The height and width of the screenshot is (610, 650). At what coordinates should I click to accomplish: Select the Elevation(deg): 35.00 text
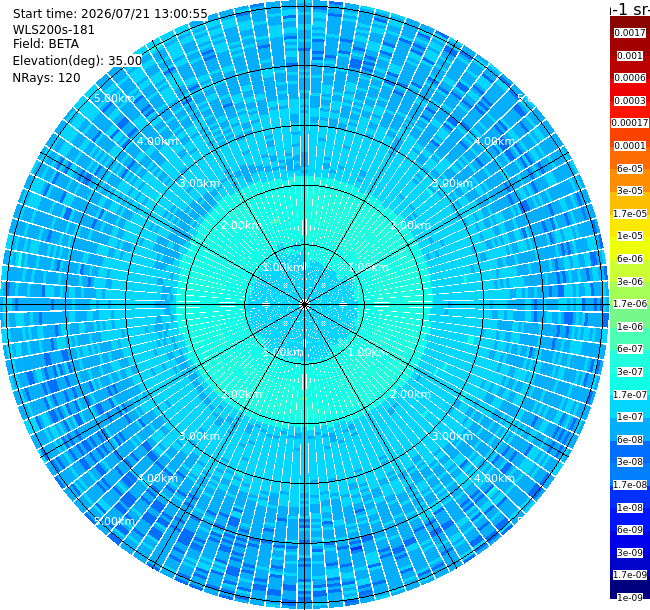point(78,61)
